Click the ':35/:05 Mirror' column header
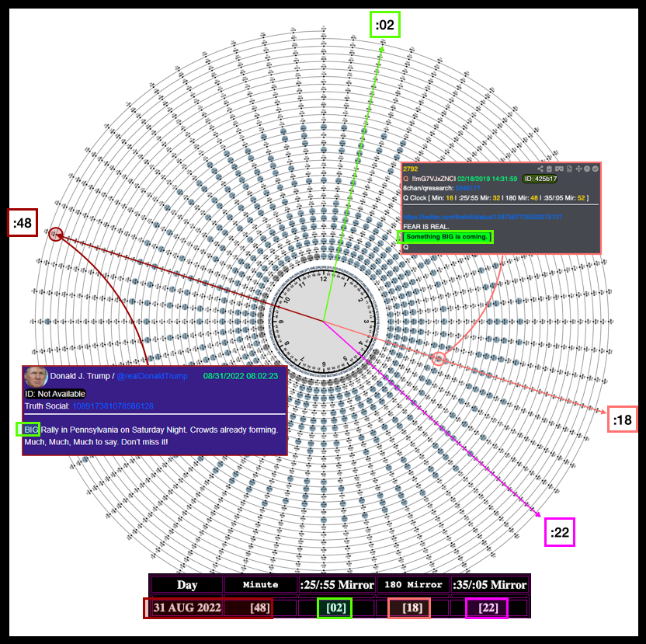The height and width of the screenshot is (644, 646). point(489,585)
